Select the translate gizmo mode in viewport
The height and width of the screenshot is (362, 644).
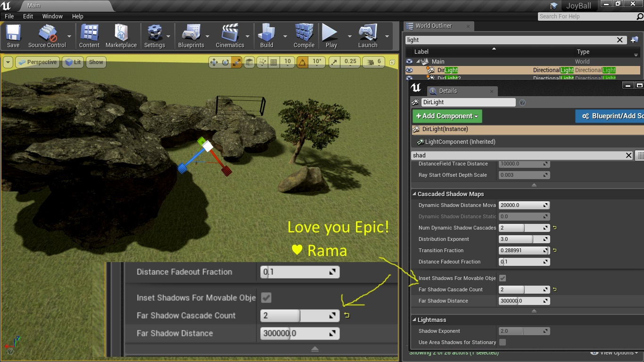click(214, 62)
